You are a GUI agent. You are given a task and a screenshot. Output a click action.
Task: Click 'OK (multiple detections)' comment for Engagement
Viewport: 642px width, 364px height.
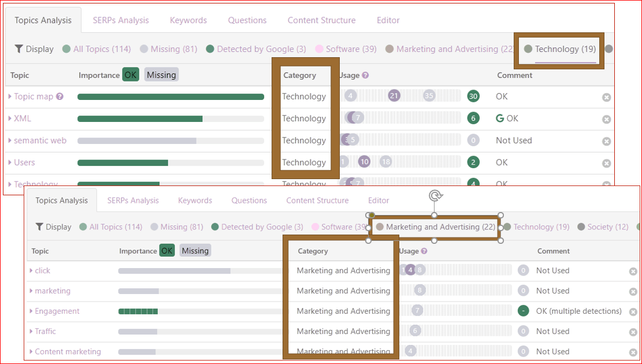click(579, 311)
